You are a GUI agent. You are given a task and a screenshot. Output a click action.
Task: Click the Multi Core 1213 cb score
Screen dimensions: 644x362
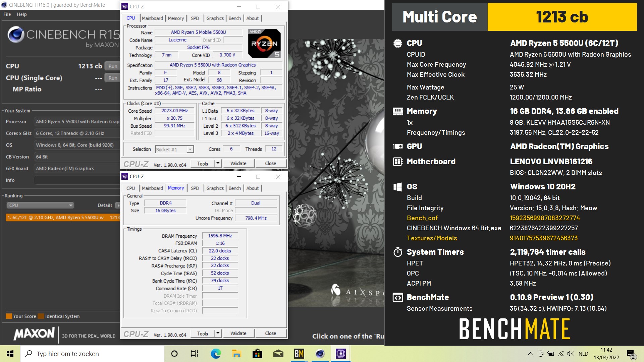click(x=562, y=17)
